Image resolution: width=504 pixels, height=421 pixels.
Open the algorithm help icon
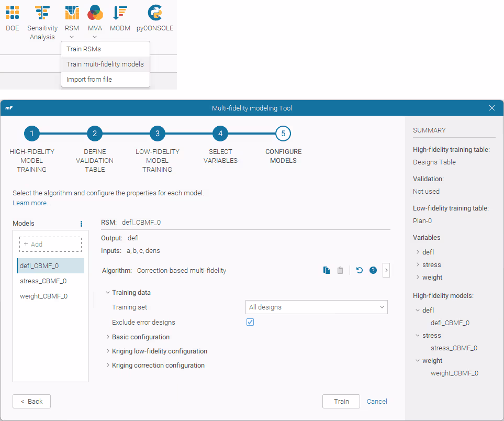pos(373,271)
